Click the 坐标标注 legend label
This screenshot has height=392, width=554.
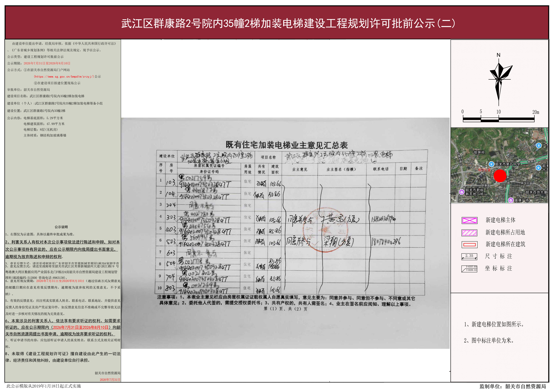(x=498, y=268)
